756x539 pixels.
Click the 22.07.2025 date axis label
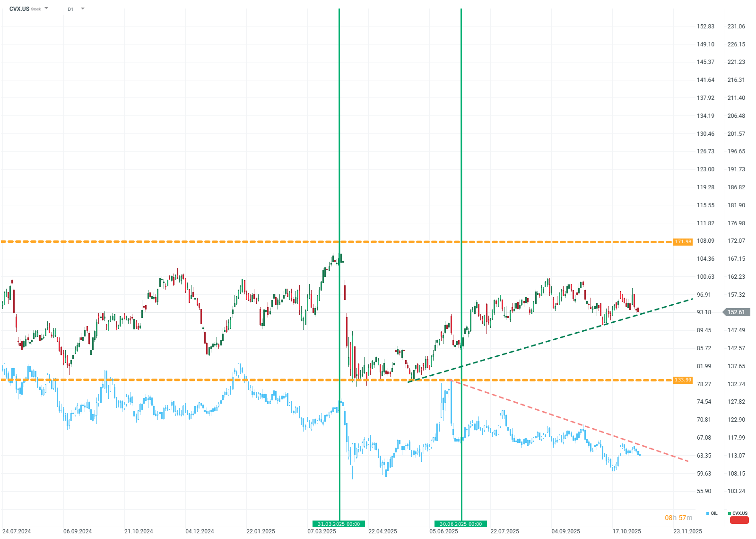504,531
